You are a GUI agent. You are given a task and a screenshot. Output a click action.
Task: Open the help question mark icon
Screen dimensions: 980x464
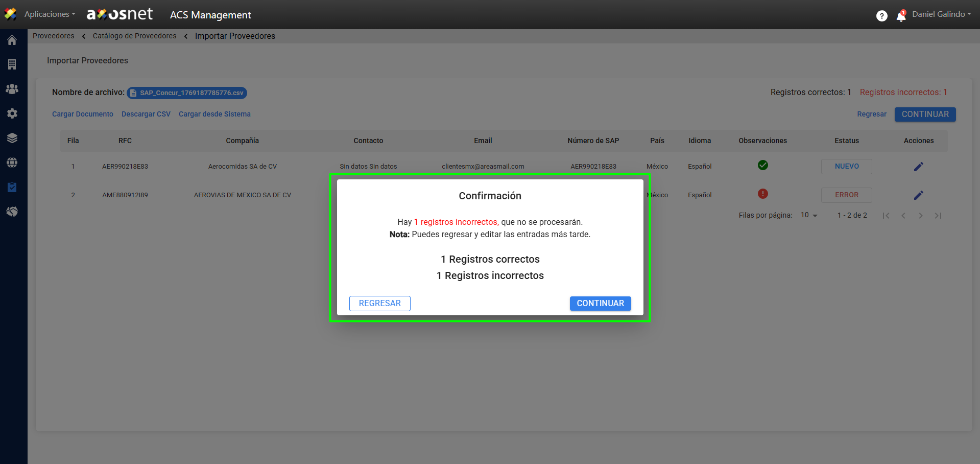[881, 16]
